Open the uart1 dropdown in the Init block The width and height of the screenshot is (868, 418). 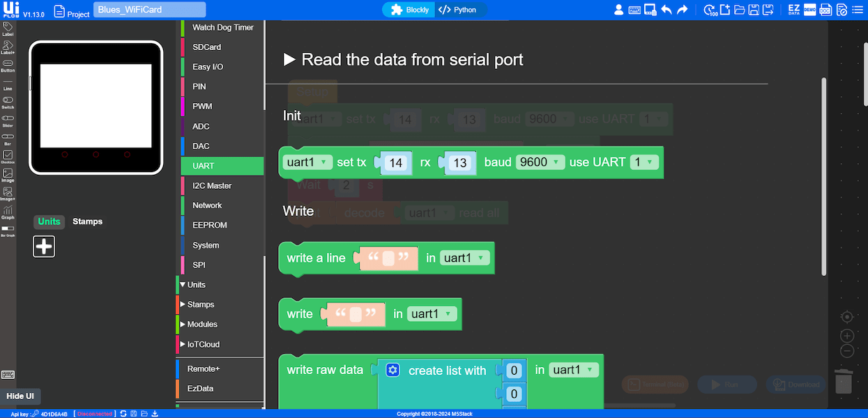(307, 162)
